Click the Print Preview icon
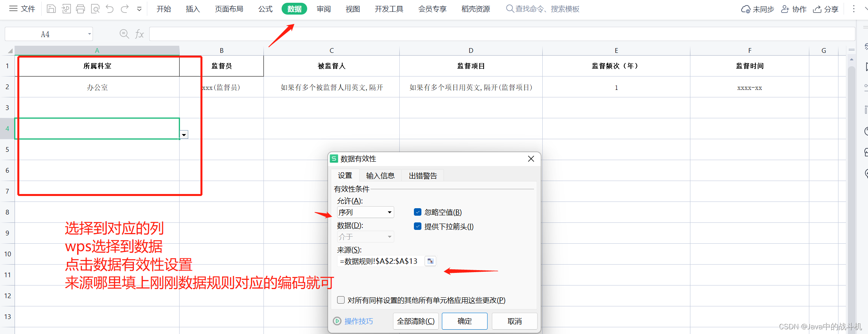 pos(95,9)
